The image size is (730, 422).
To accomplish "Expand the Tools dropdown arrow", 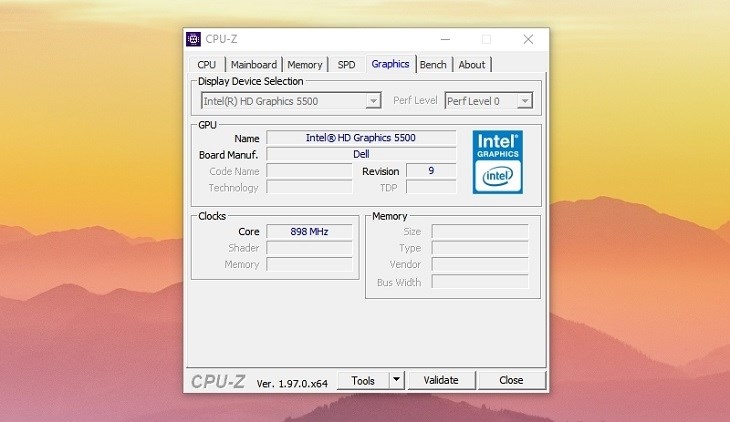I will 396,380.
